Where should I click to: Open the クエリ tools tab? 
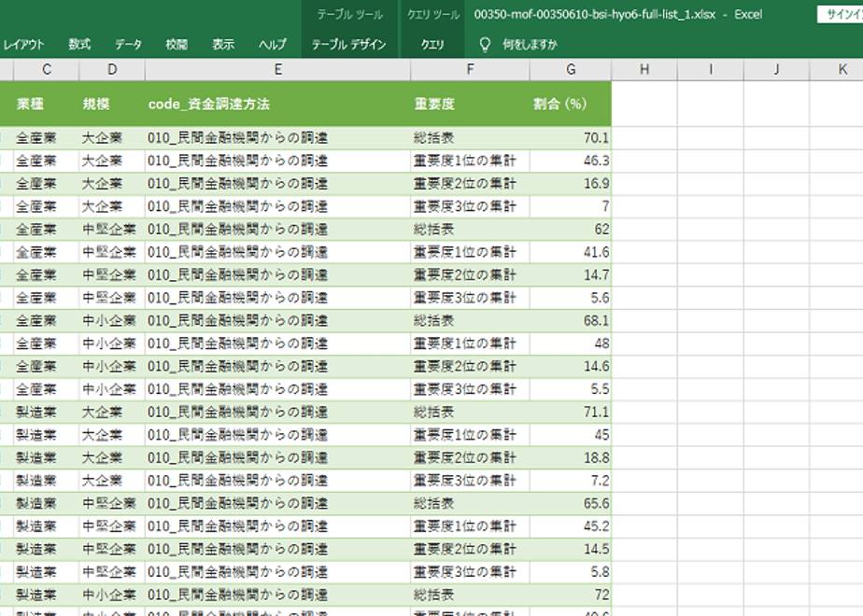432,45
